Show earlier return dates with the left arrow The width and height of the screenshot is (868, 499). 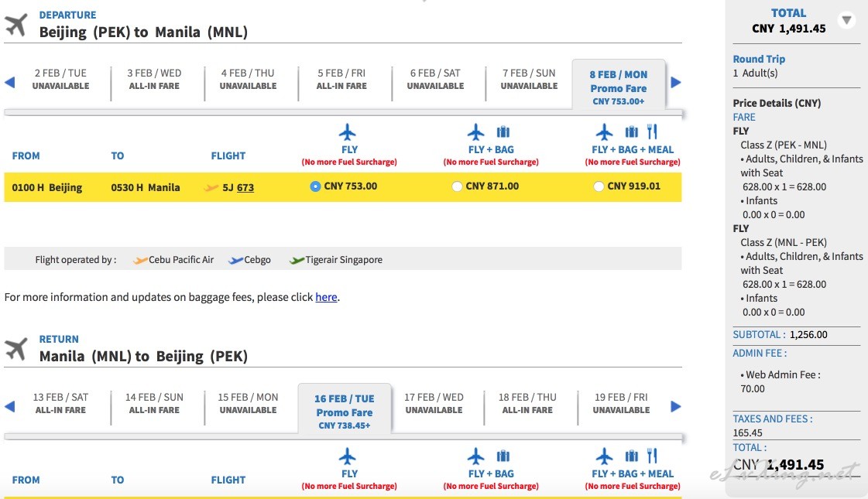pyautogui.click(x=9, y=407)
